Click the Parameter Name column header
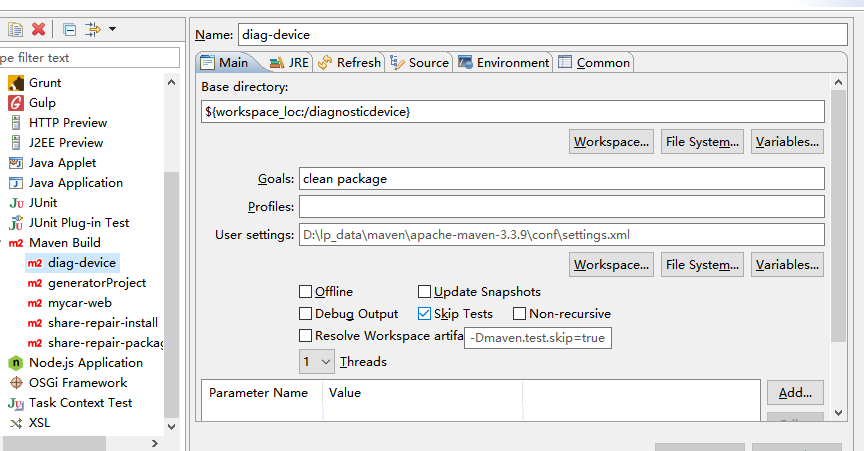The width and height of the screenshot is (864, 451). coord(258,393)
